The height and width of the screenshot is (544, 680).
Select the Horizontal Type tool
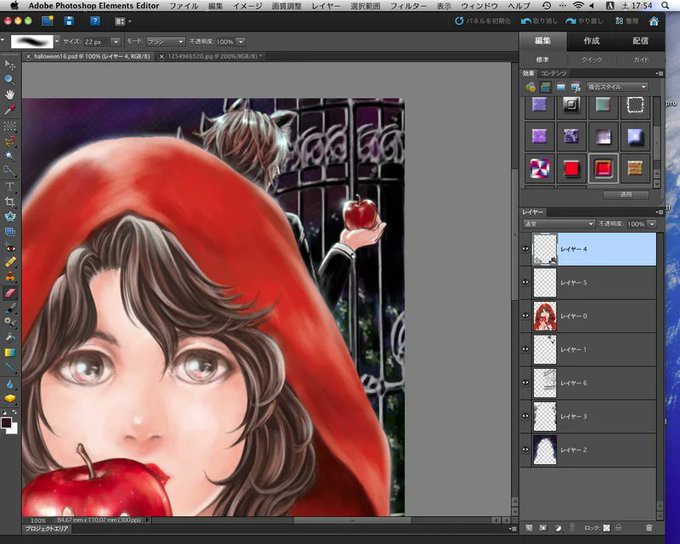9,186
